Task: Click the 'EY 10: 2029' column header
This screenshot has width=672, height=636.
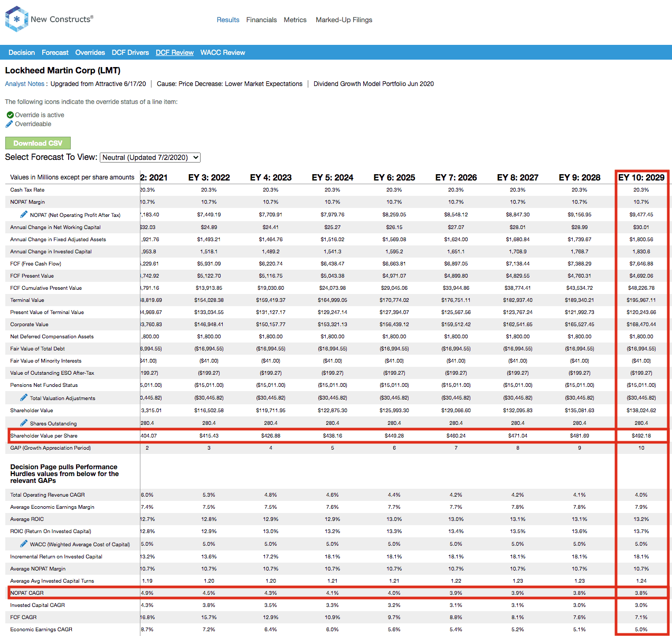Action: (641, 177)
